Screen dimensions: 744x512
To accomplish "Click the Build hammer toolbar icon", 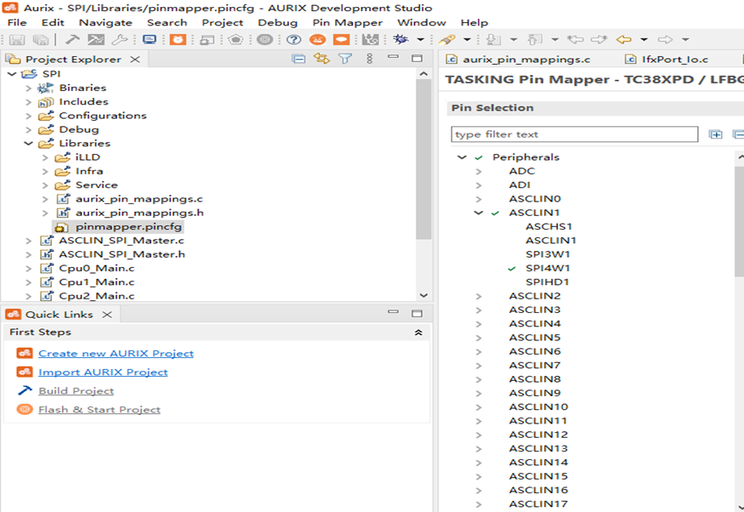I will click(72, 40).
